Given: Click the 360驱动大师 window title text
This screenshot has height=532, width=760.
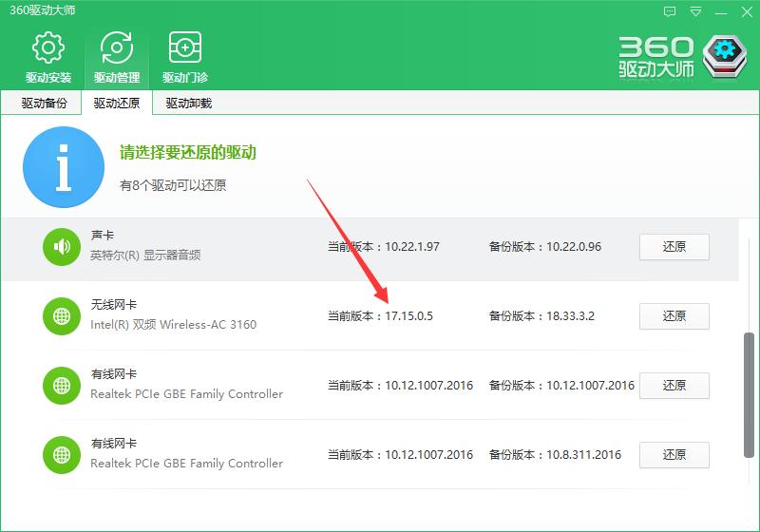Looking at the screenshot, I should [42, 10].
